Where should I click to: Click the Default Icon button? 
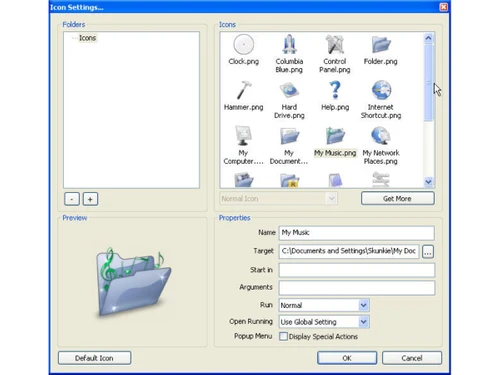pos(94,358)
